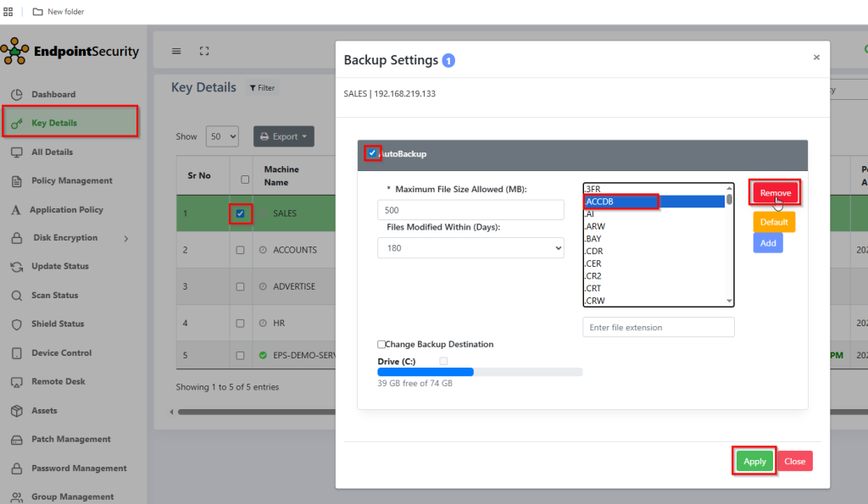
Task: Open the Show entries count dropdown
Action: pyautogui.click(x=222, y=136)
